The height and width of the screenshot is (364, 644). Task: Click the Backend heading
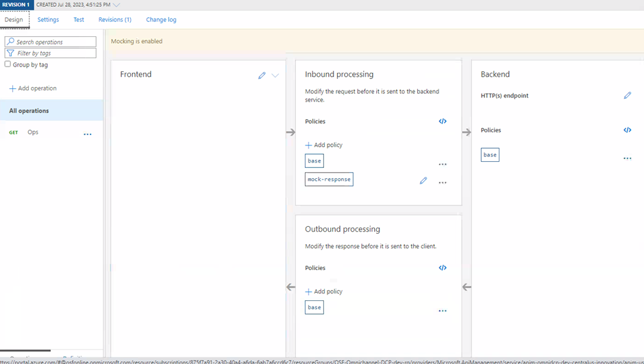pos(495,74)
